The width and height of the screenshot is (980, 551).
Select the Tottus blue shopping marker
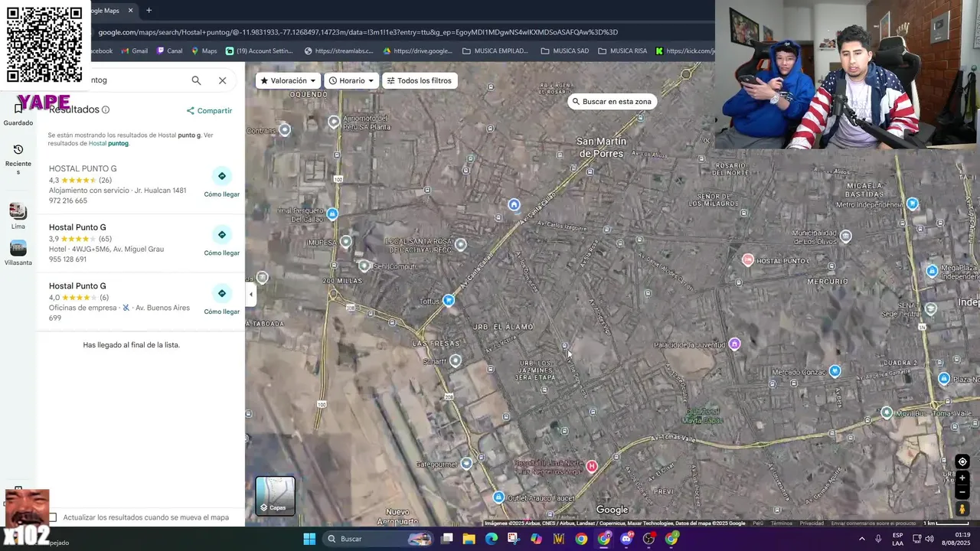pos(449,301)
